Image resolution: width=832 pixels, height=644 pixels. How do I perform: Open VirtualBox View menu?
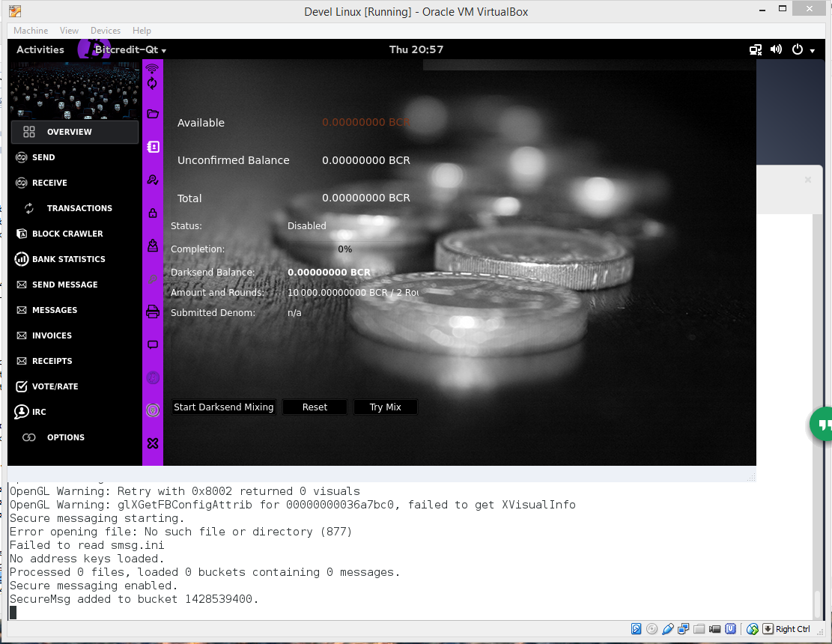click(69, 31)
